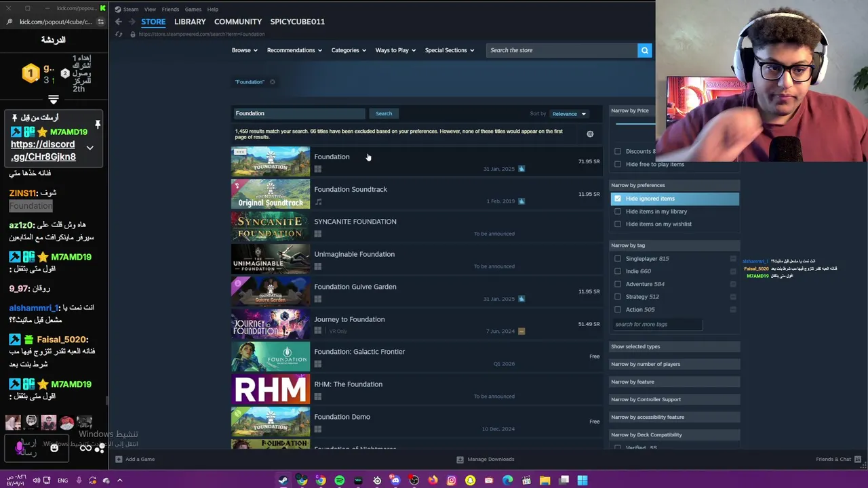Open search preferences gear icon

[x=590, y=134]
